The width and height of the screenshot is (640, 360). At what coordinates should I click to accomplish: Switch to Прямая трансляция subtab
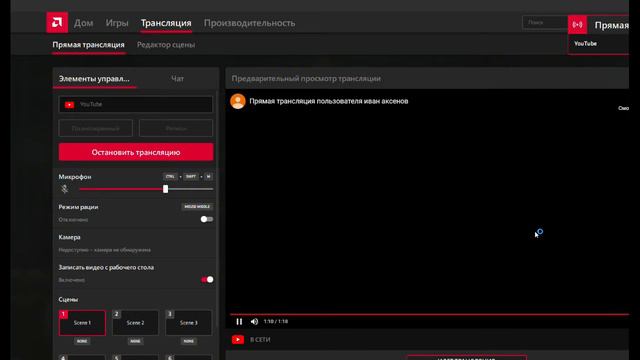(x=89, y=45)
